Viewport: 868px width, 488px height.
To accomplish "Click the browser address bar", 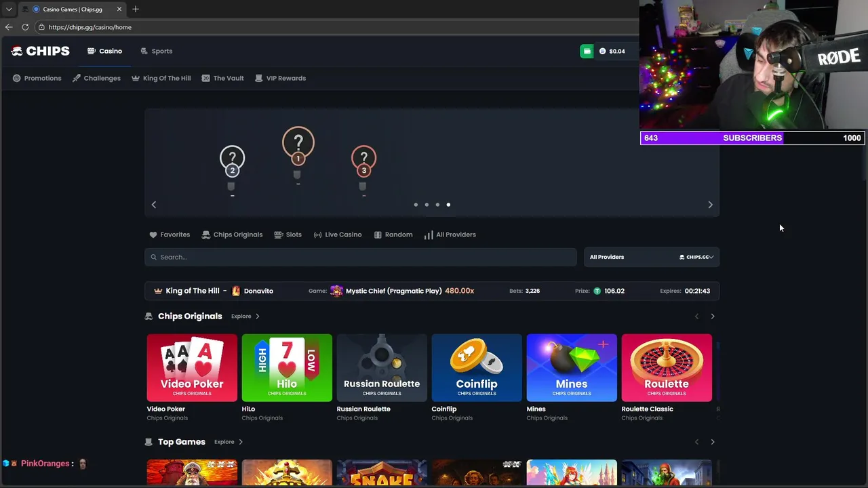I will coord(337,27).
